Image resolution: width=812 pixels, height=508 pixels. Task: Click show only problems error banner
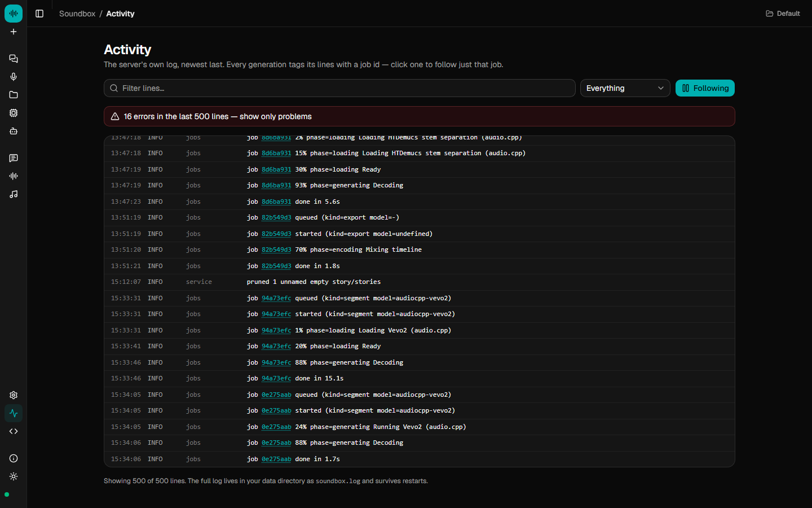point(420,116)
